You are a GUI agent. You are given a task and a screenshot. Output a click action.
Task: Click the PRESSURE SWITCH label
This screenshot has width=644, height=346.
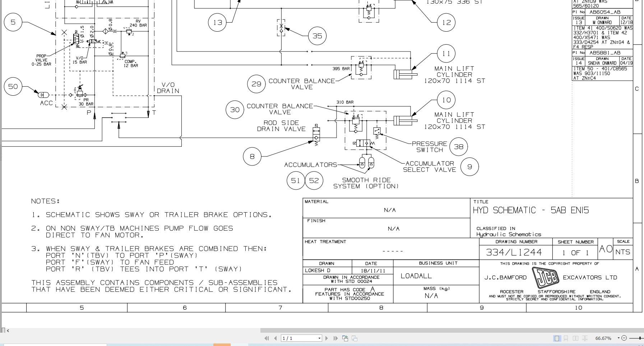click(429, 147)
